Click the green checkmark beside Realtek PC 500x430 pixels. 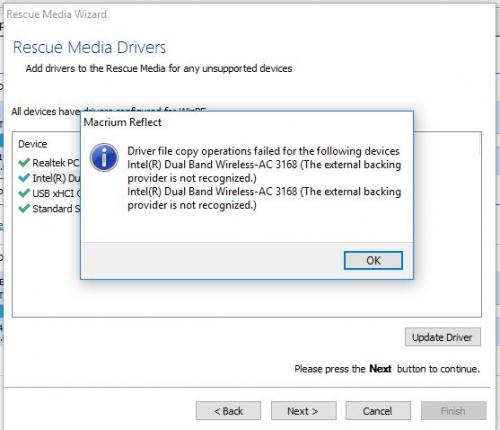pos(24,163)
